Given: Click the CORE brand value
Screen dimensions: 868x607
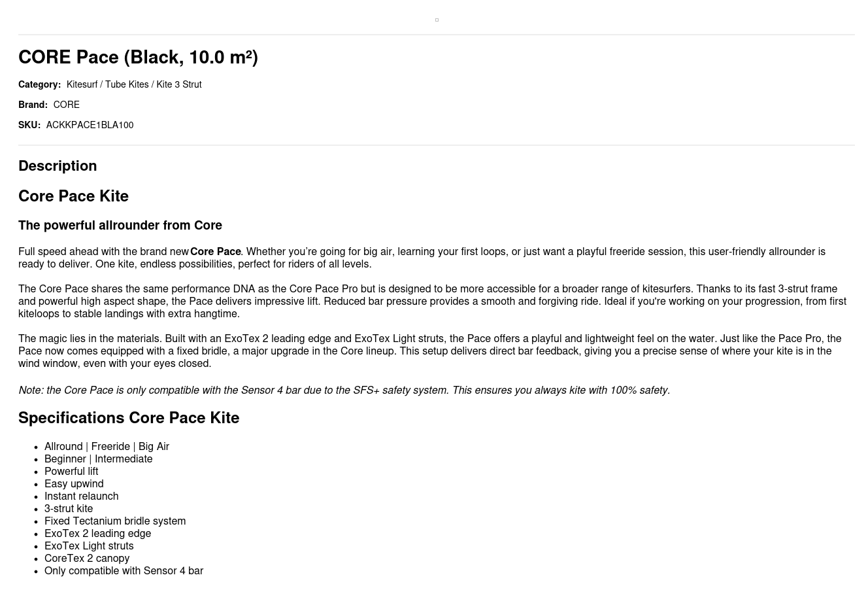Looking at the screenshot, I should coord(66,105).
